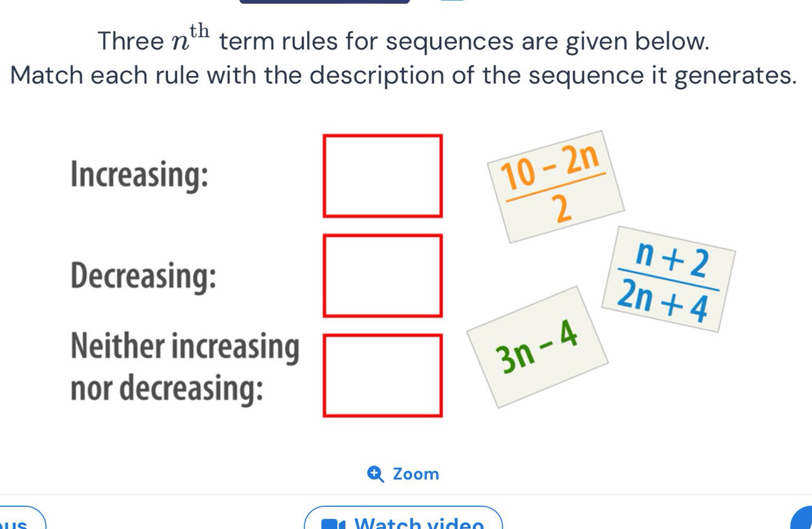This screenshot has height=529, width=812.
Task: Click the Previous button at bottom left
Action: pos(19,521)
